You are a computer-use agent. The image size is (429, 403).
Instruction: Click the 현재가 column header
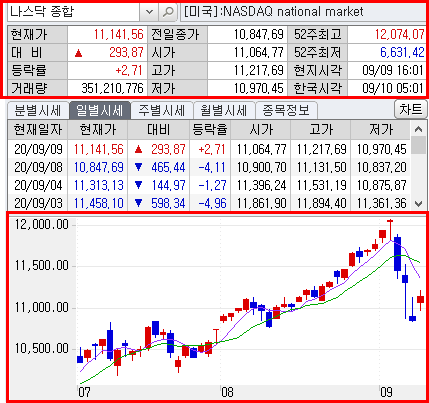[98, 130]
